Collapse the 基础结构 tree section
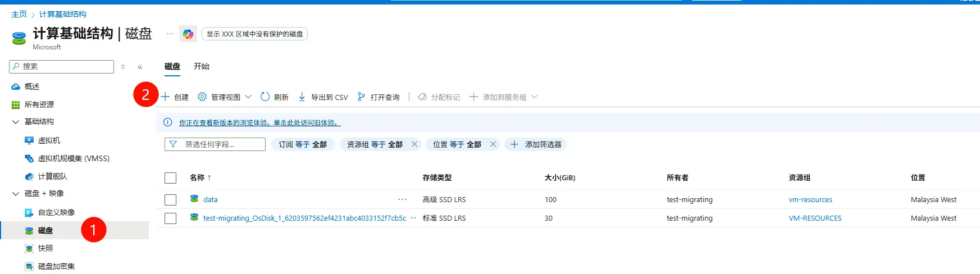980x274 pixels. [16, 122]
